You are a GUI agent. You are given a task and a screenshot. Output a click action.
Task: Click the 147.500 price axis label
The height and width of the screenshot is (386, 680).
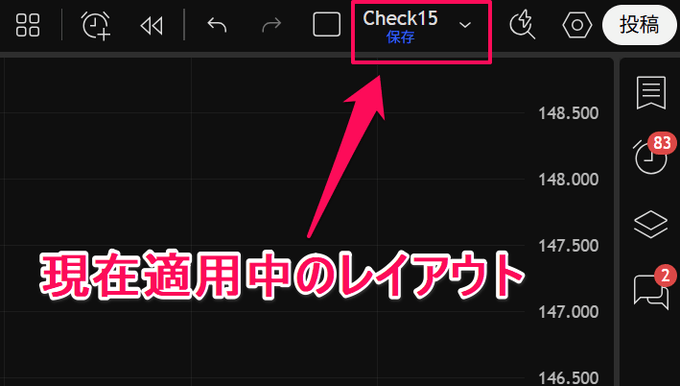coord(568,245)
